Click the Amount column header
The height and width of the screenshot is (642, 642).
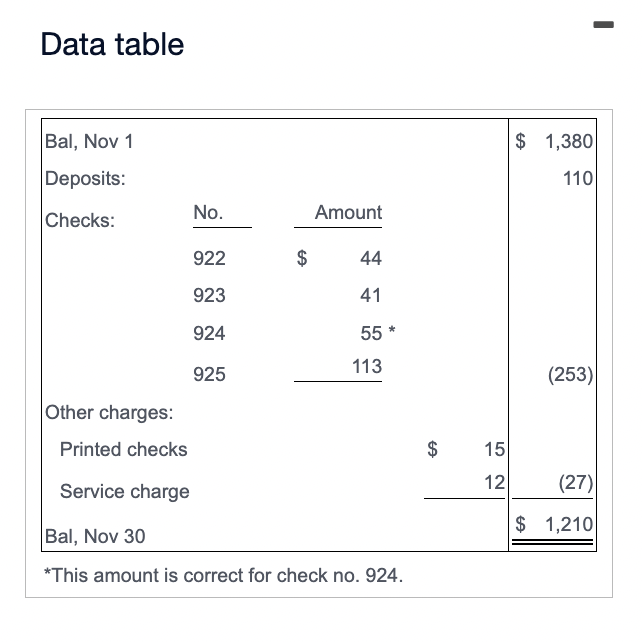[x=348, y=212]
